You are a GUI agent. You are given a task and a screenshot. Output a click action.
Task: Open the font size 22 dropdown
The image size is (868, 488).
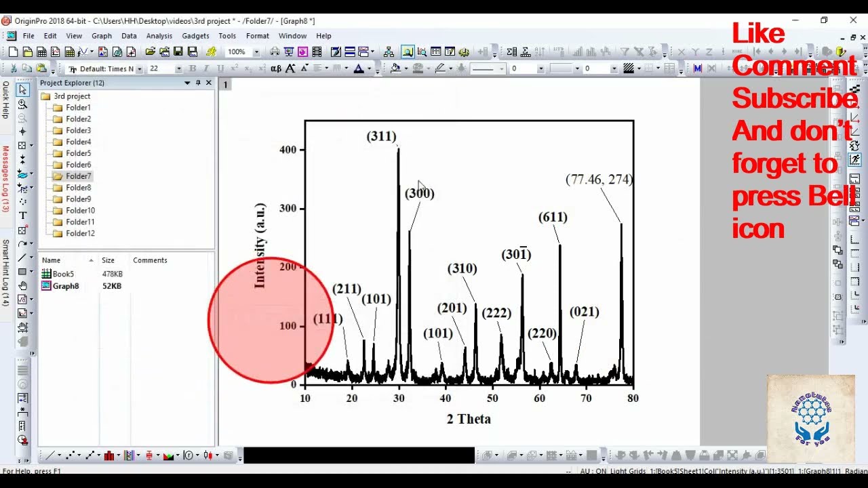pyautogui.click(x=179, y=68)
